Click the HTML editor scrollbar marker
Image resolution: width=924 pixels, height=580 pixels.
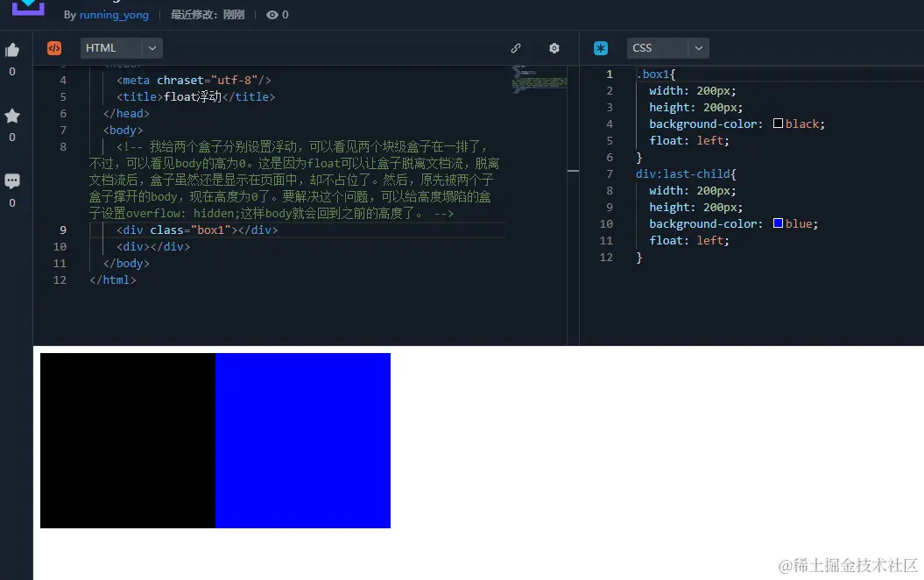pos(573,171)
